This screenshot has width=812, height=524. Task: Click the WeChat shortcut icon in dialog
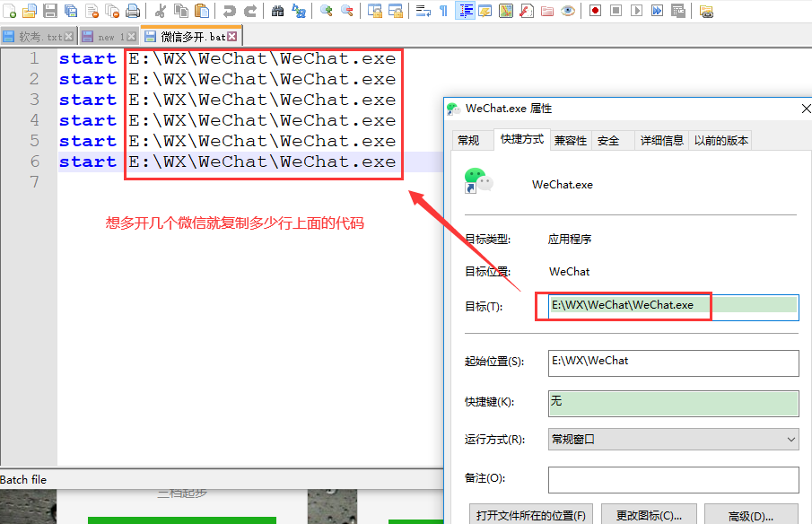tap(478, 180)
